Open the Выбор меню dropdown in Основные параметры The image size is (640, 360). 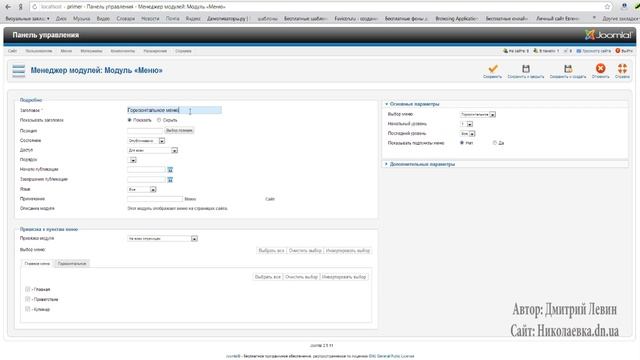point(478,114)
